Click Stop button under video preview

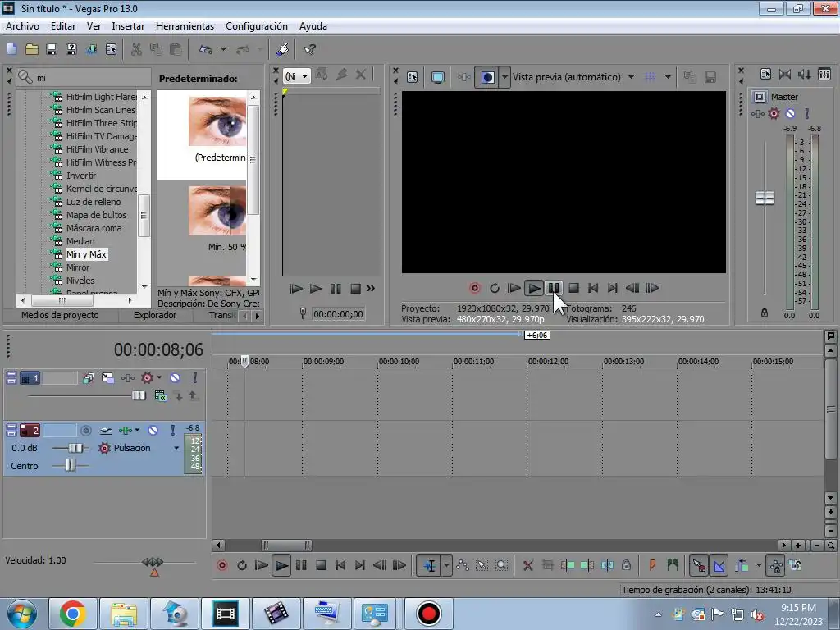point(573,288)
